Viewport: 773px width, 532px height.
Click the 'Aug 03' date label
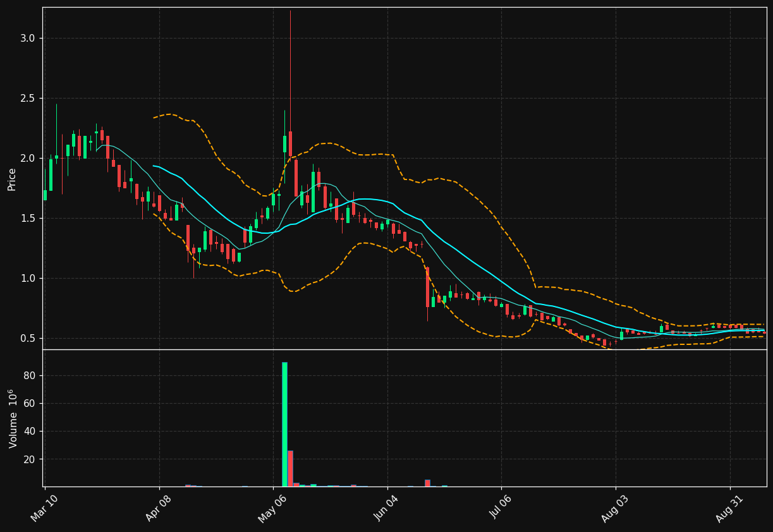click(x=616, y=507)
